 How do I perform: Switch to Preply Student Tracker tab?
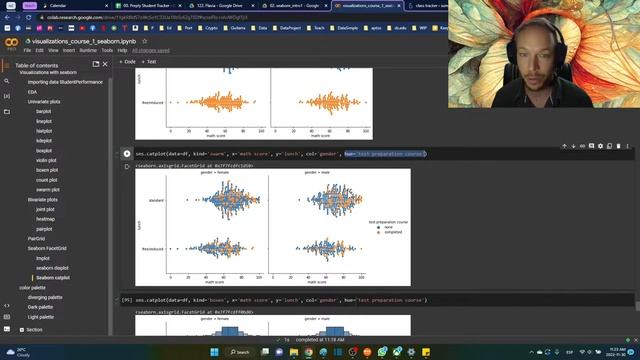(148, 6)
